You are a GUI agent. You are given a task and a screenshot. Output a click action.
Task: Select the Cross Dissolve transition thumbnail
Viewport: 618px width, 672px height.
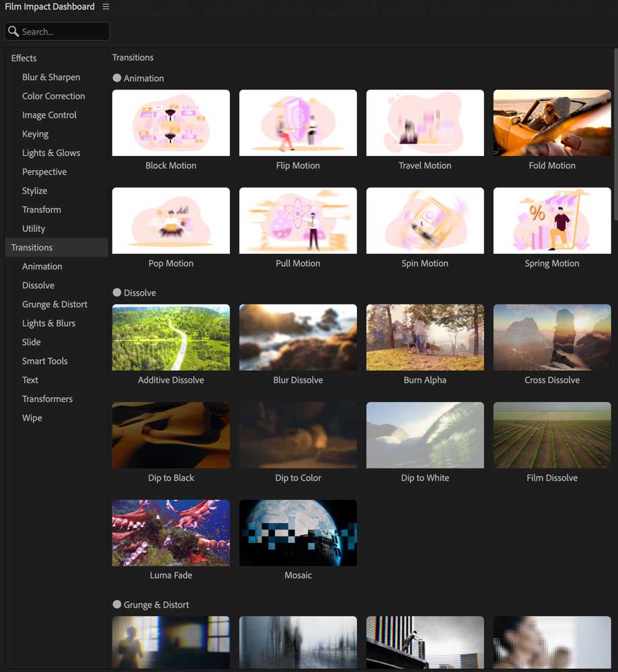point(551,337)
